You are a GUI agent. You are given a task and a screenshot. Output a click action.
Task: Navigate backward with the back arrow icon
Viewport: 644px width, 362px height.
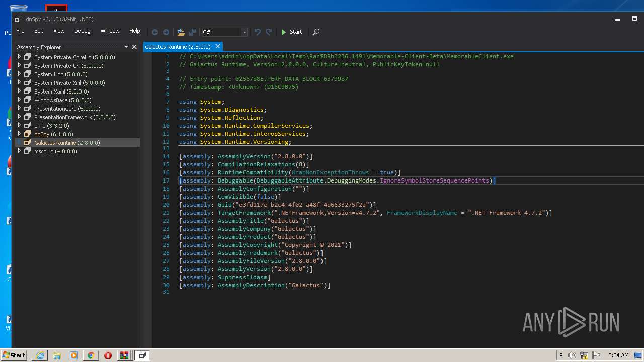(x=155, y=32)
